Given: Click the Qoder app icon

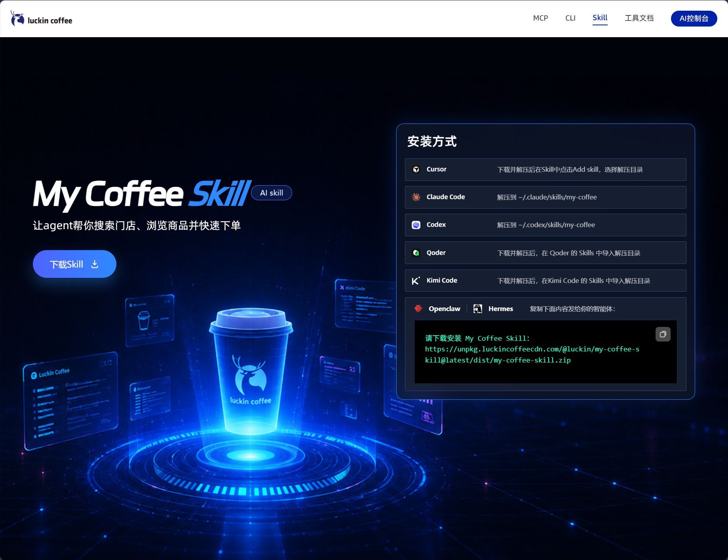Looking at the screenshot, I should click(416, 252).
